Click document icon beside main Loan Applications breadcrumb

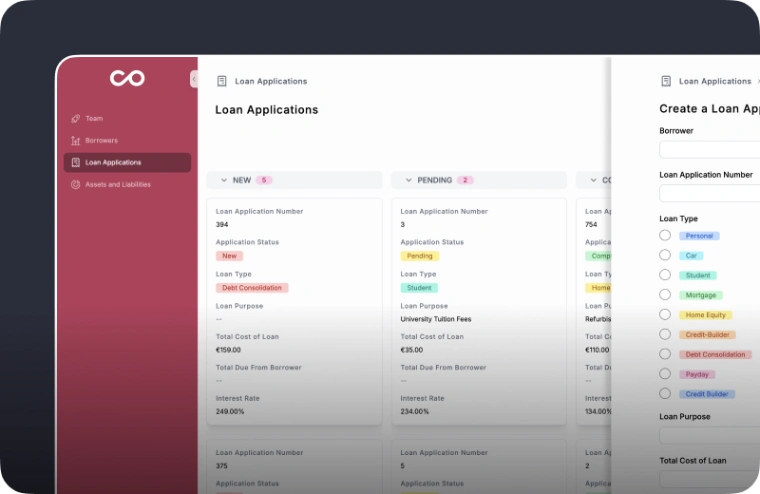point(222,81)
